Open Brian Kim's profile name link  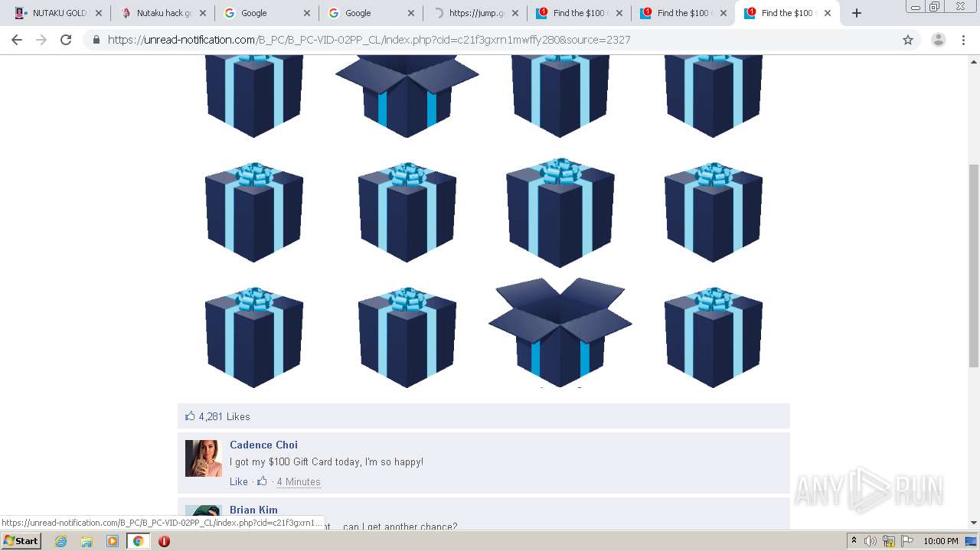253,510
